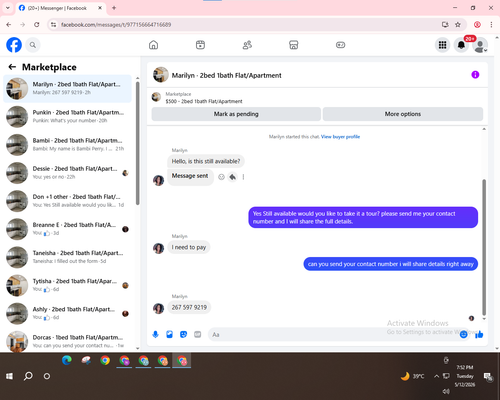This screenshot has height=400, width=500.
Task: Launch Microsoft Edge from taskbar
Action: 67,360
